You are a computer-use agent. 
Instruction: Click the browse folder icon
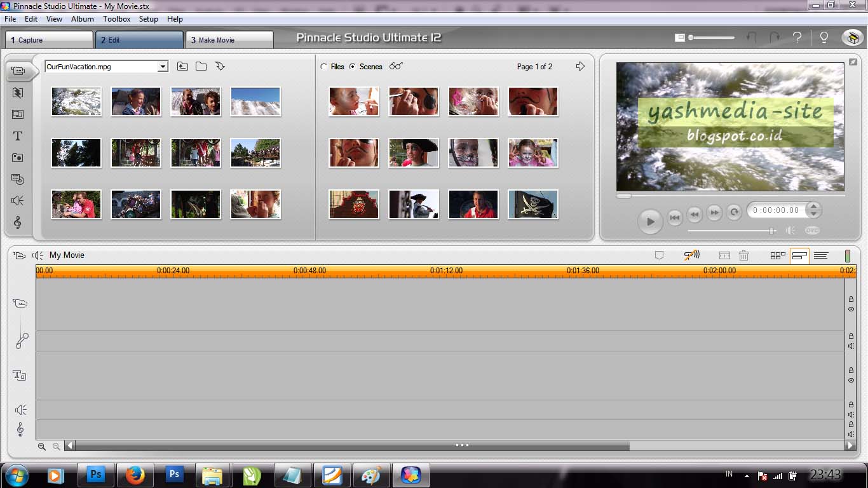[201, 66]
